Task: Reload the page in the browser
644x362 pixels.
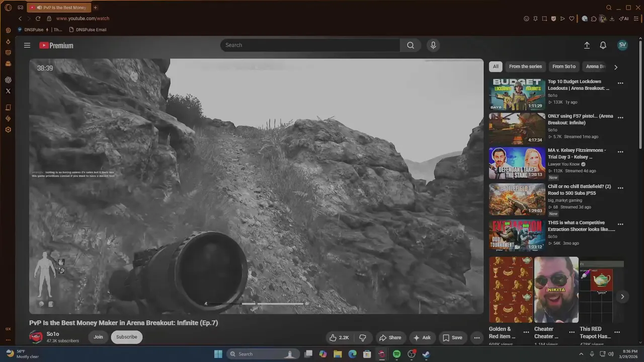Action: [38, 19]
